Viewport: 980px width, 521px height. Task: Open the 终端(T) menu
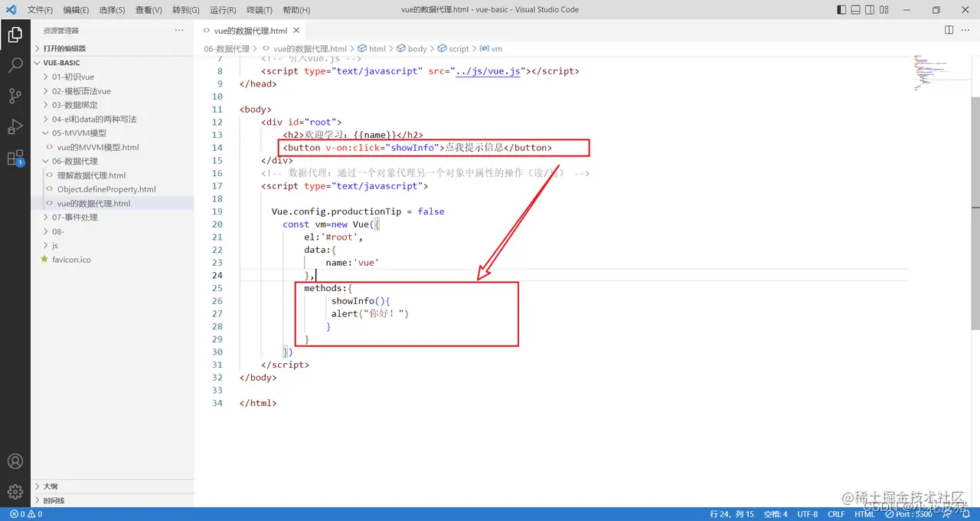click(260, 10)
